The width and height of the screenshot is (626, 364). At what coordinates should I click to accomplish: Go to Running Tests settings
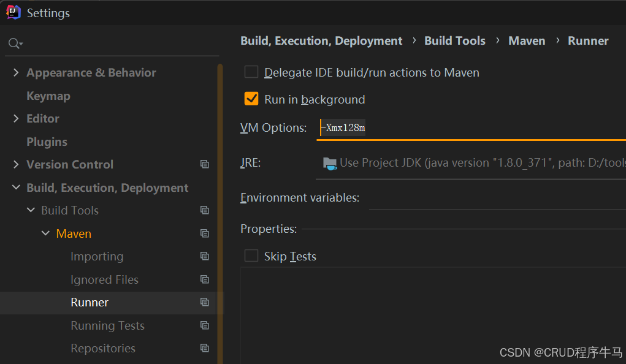click(108, 325)
